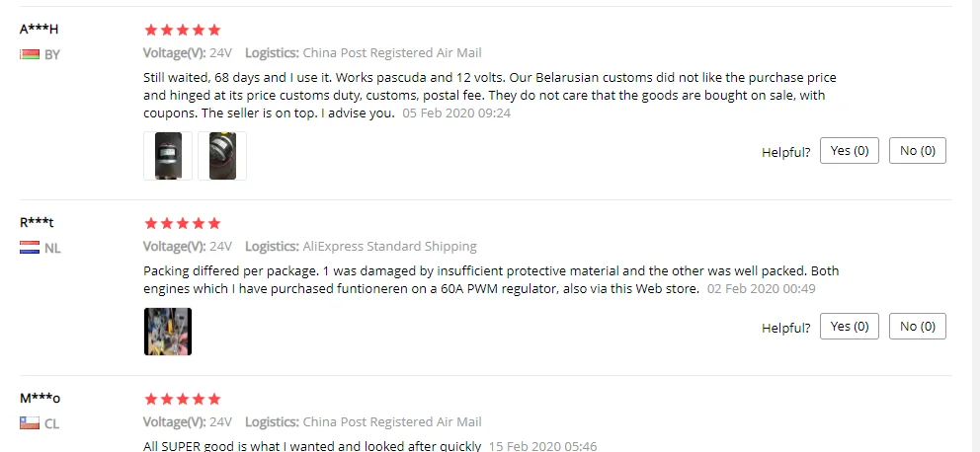Viewport: 980px width, 452px height.
Task: Click the five-star rating on A***H's review
Action: click(182, 31)
